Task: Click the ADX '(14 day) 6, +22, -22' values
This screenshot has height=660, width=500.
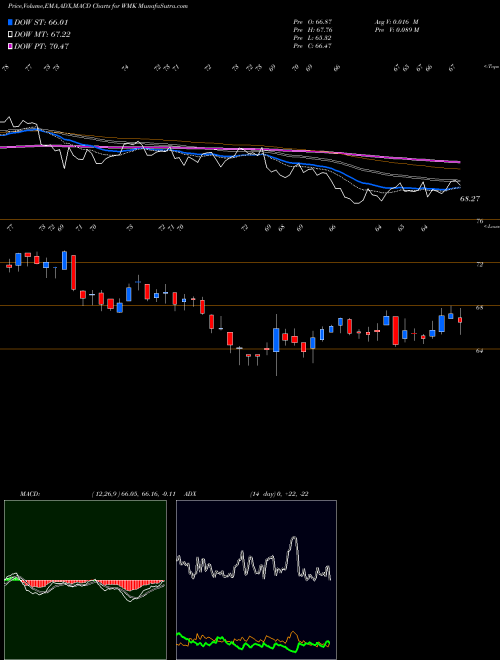Action: coord(279,494)
